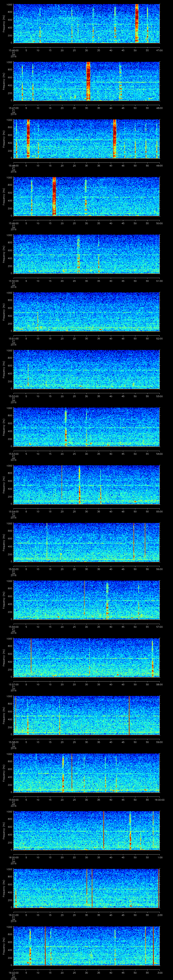Click the spectrogram panel starting at 15:54:00
This screenshot has height=980, width=173.
[x=87, y=485]
